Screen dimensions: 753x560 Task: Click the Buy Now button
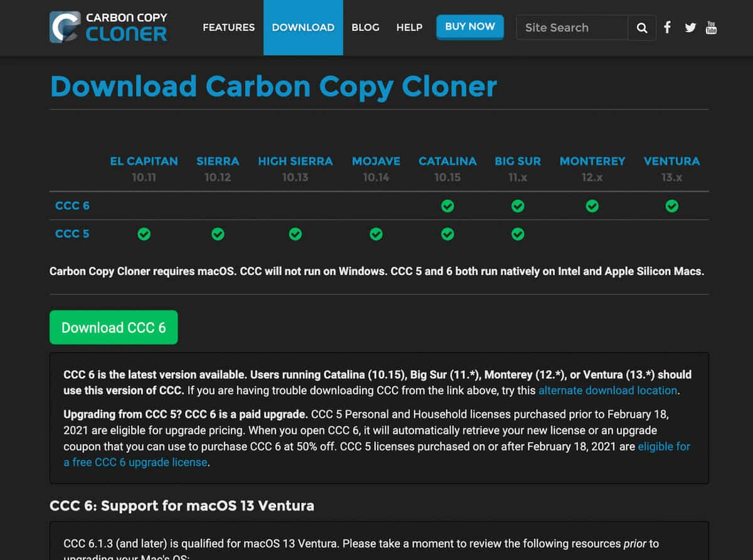coord(470,27)
